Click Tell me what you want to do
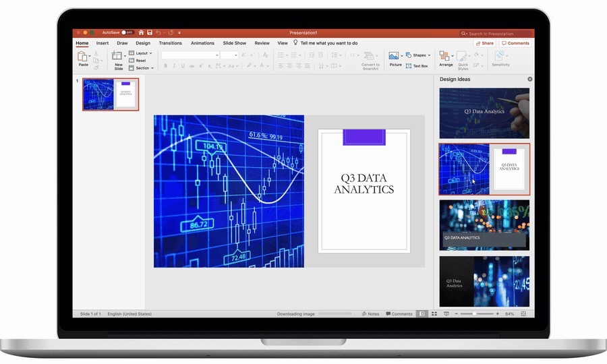The height and width of the screenshot is (364, 607). pos(325,43)
